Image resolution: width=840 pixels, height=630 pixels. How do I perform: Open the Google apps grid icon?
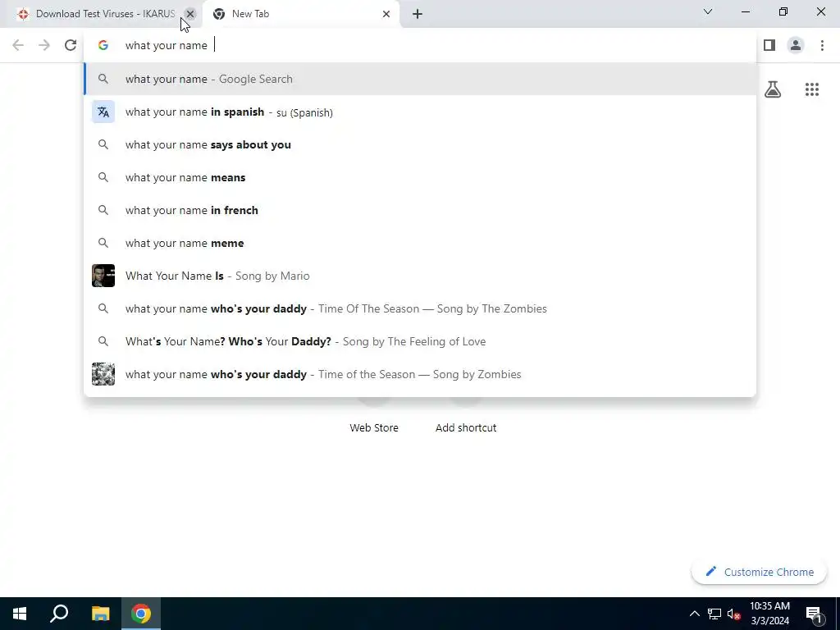812,89
